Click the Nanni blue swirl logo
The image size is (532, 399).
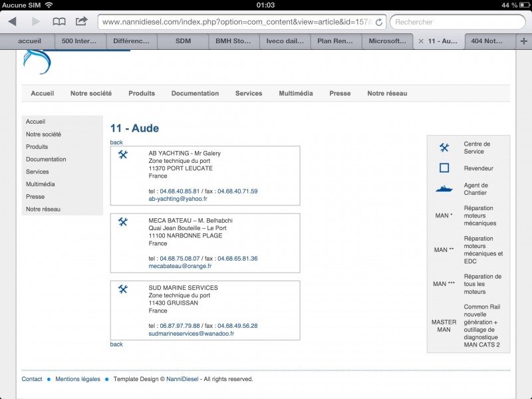[x=37, y=62]
